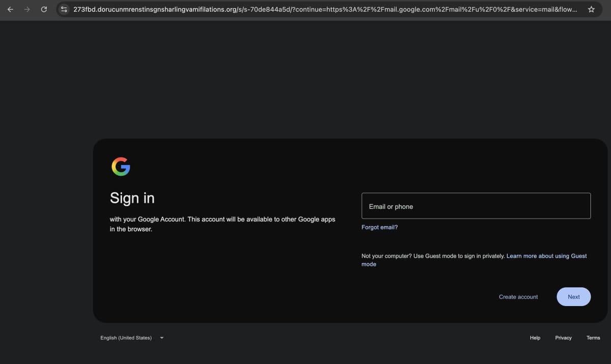Screen dimensions: 611x364
Task: Click the Next button
Action: pyautogui.click(x=574, y=297)
